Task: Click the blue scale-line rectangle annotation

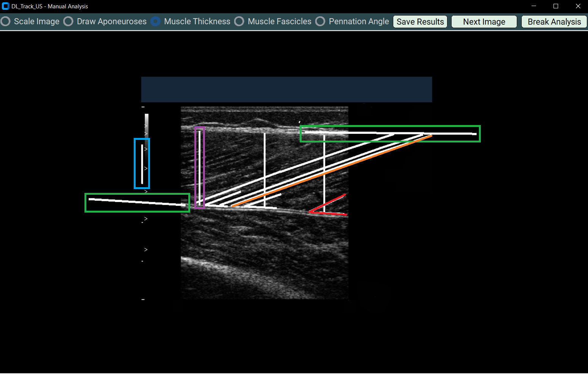Action: tap(142, 164)
